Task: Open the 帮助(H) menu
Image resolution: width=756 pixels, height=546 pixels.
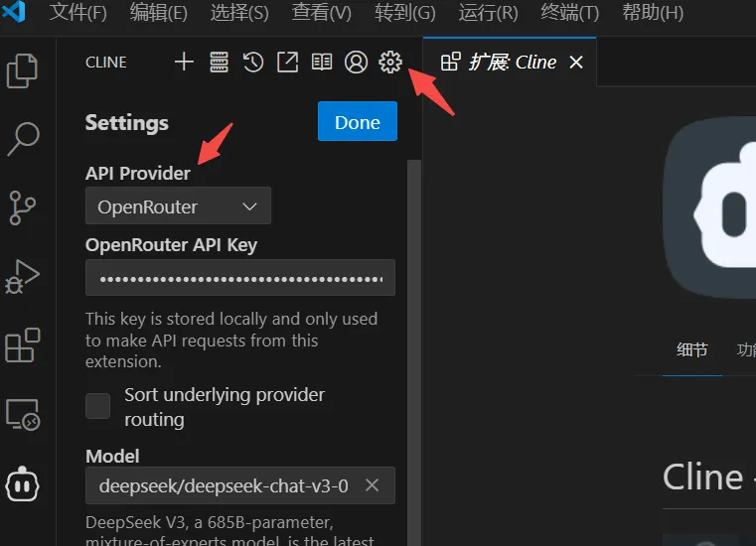Action: [653, 12]
